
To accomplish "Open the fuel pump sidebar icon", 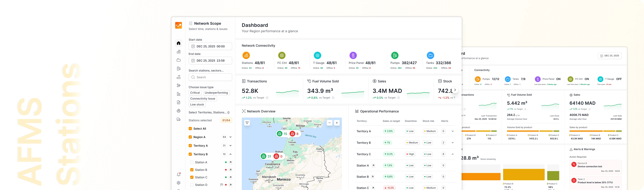I will 178,69.
